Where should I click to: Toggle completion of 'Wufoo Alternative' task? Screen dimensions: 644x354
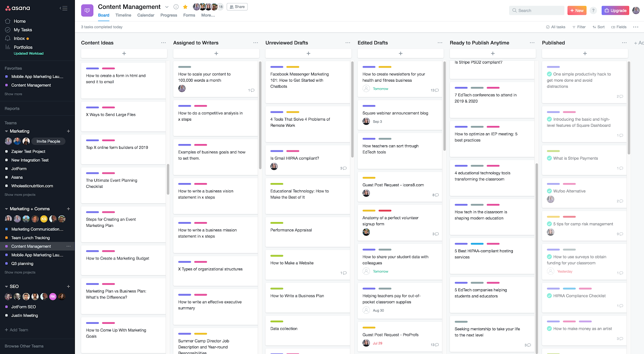point(549,191)
